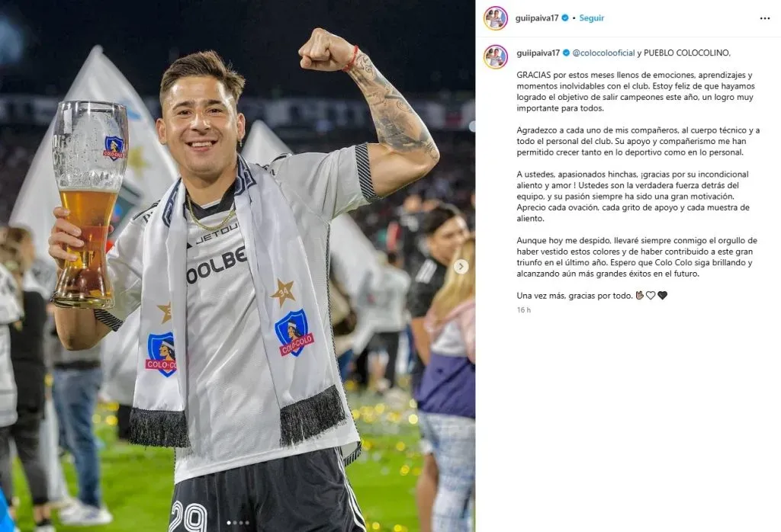
Task: Click the player's celebration photo
Action: [x=238, y=266]
